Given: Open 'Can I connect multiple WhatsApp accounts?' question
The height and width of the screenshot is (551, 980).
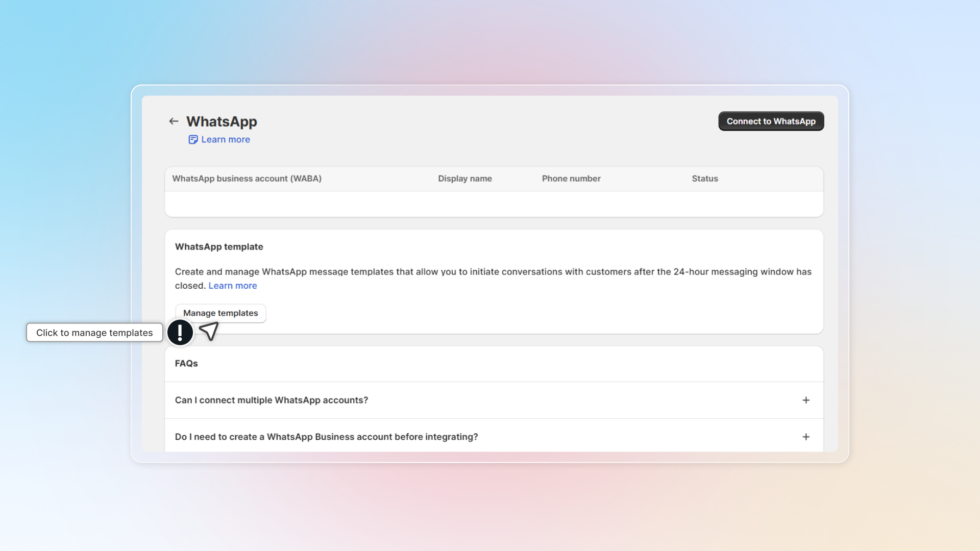Looking at the screenshot, I should click(x=272, y=400).
